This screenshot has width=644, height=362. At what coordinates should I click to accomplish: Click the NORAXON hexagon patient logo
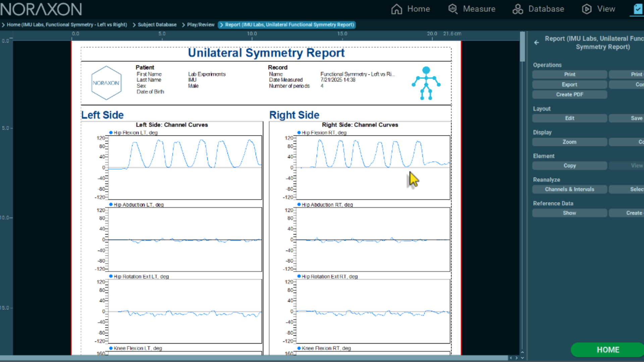106,82
